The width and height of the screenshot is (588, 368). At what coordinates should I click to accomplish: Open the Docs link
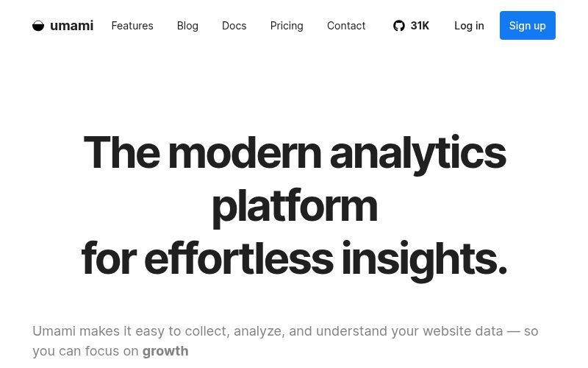pos(234,26)
